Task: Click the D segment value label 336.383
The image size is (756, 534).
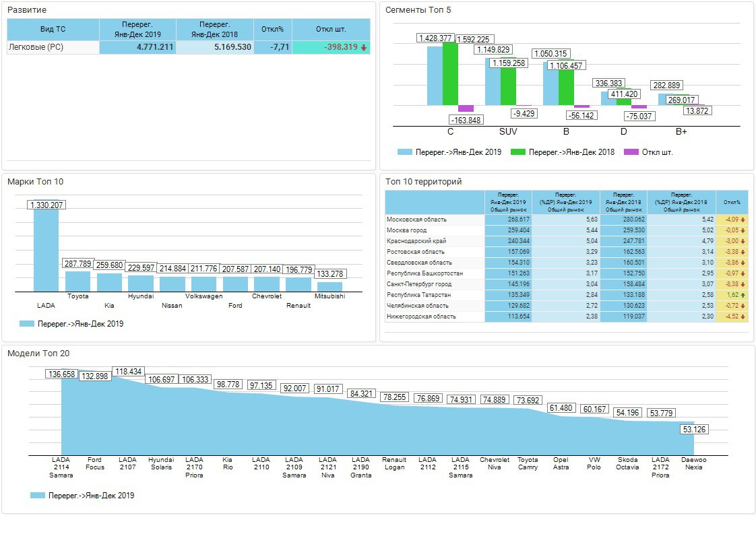Action: (x=609, y=84)
